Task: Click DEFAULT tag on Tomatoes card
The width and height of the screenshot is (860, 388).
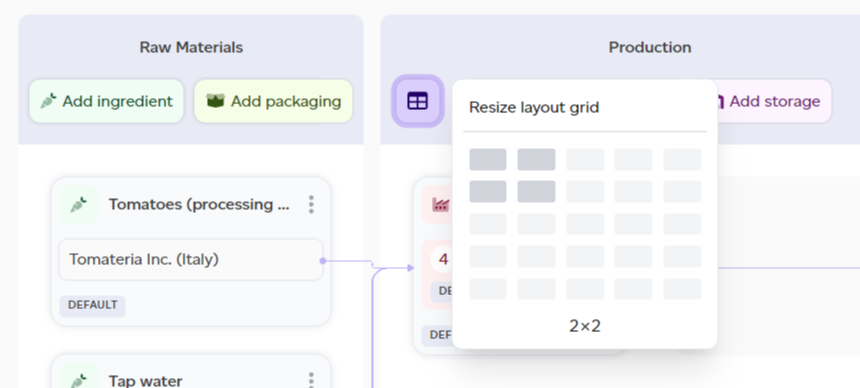Action: pos(92,305)
